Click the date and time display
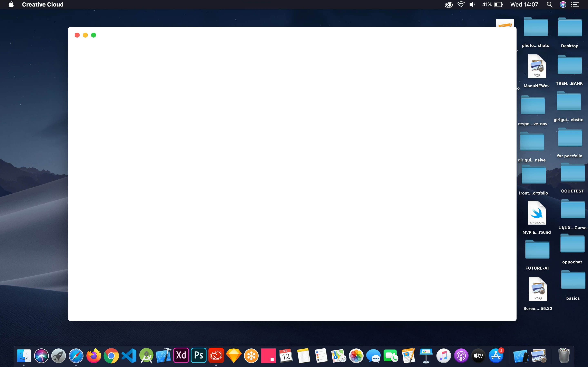The image size is (588, 367). click(524, 5)
